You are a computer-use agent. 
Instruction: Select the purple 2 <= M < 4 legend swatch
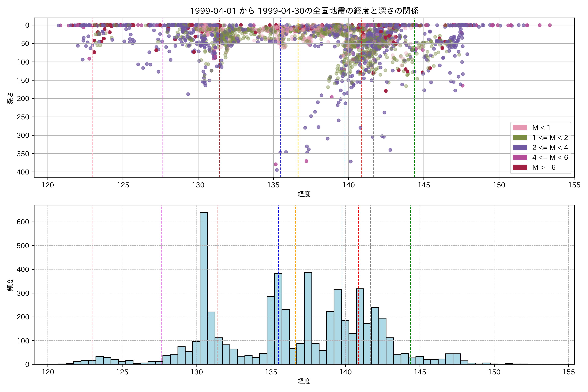pyautogui.click(x=520, y=147)
